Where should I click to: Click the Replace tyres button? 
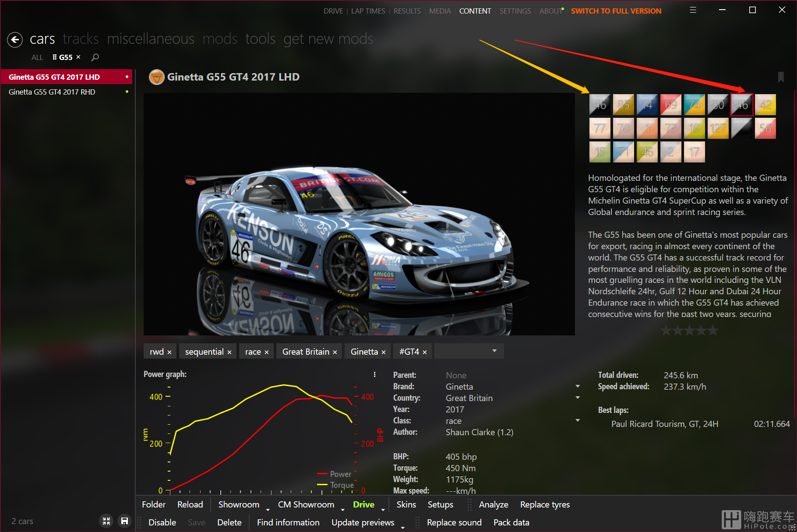(x=545, y=504)
